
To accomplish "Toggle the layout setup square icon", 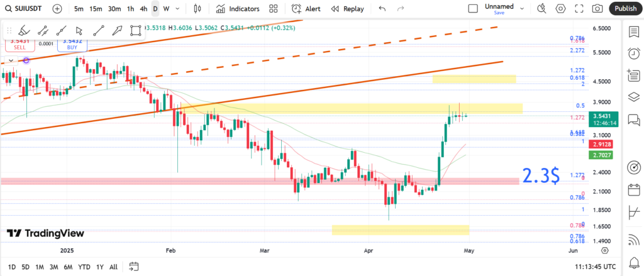I will tap(473, 9).
